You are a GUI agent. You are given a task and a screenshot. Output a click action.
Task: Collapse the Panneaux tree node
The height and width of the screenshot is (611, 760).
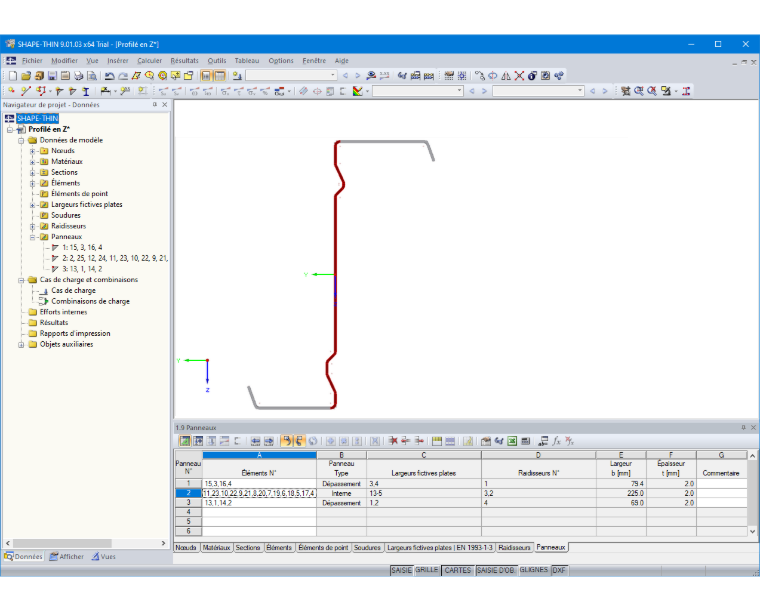pyautogui.click(x=32, y=237)
